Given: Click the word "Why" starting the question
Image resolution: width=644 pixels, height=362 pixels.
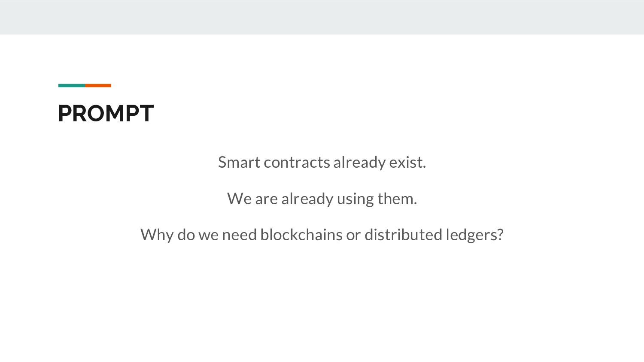Looking at the screenshot, I should click(157, 235).
